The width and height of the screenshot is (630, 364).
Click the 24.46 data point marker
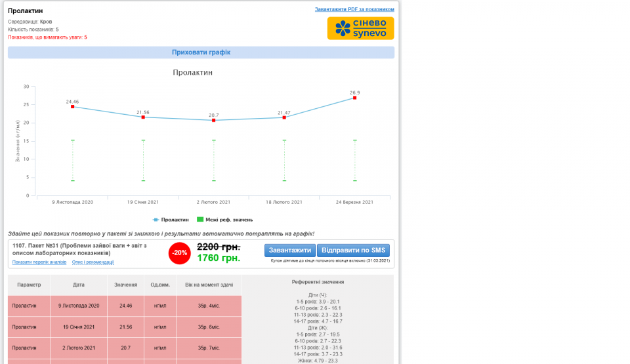tap(73, 107)
